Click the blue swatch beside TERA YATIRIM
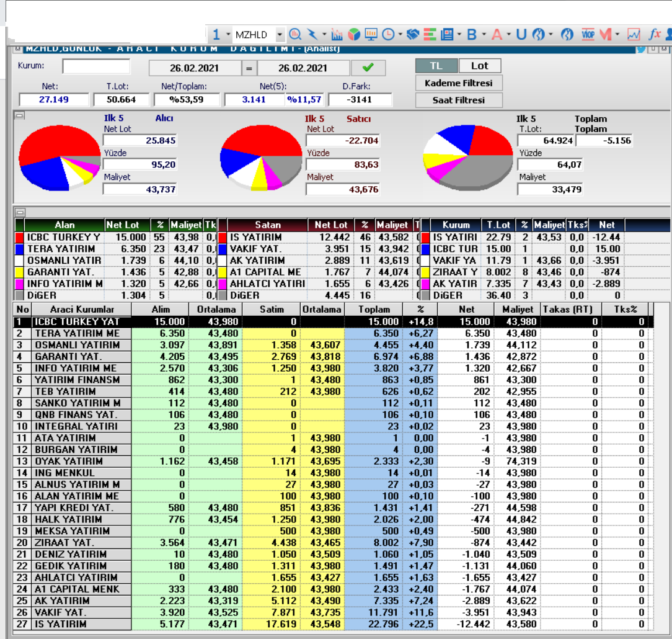 19,249
